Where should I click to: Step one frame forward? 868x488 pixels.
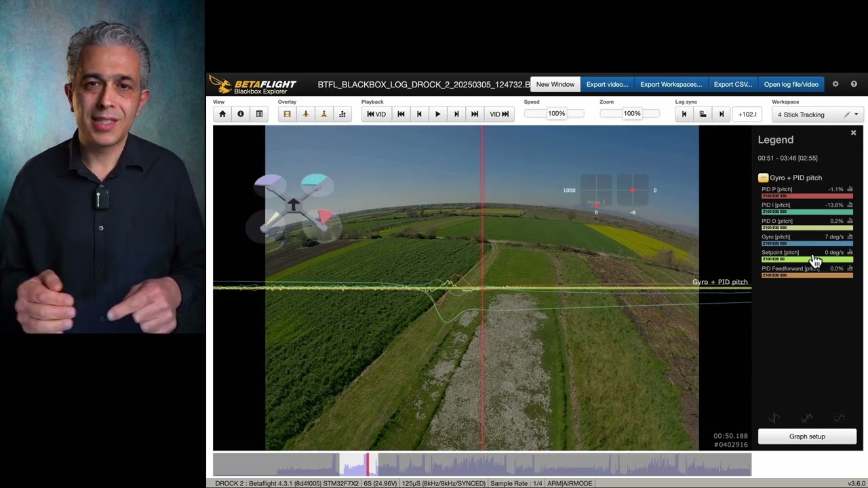tap(456, 114)
